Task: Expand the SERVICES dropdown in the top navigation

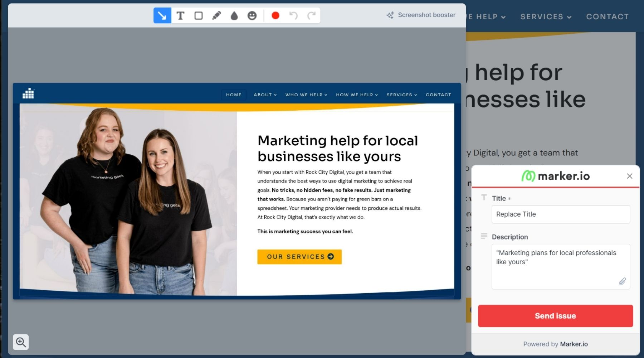Action: tap(542, 16)
